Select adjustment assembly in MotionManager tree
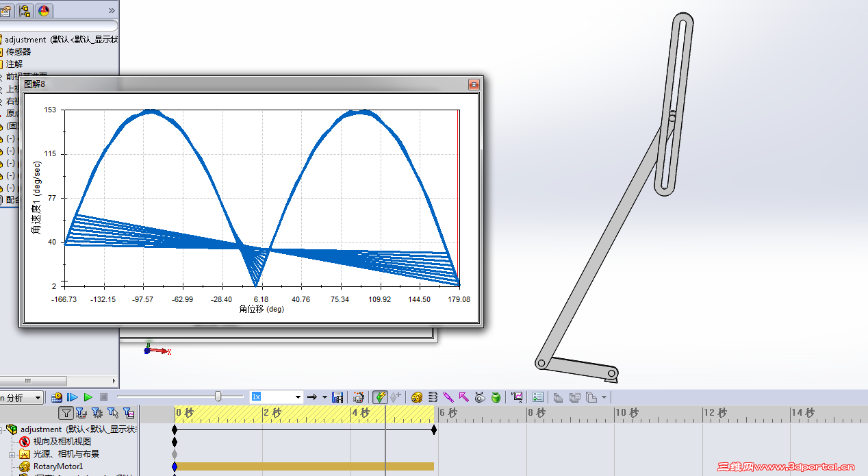The height and width of the screenshot is (476, 868). coord(77,429)
